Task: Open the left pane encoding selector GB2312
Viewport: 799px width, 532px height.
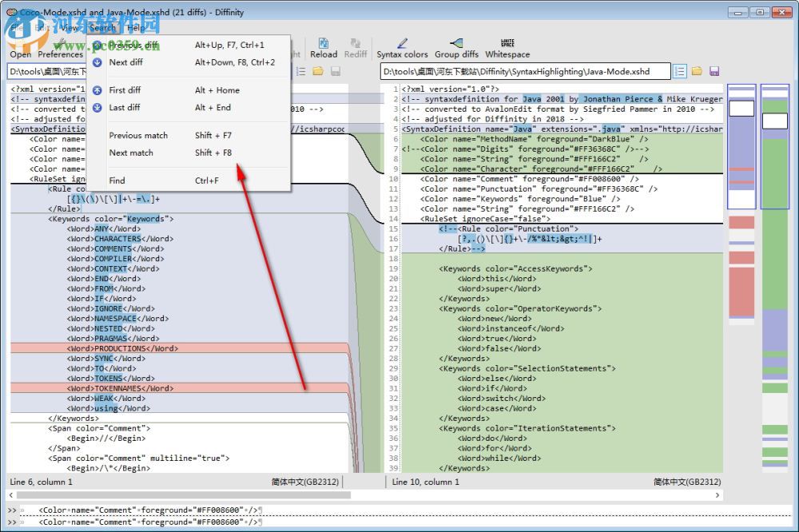Action: pyautogui.click(x=307, y=482)
